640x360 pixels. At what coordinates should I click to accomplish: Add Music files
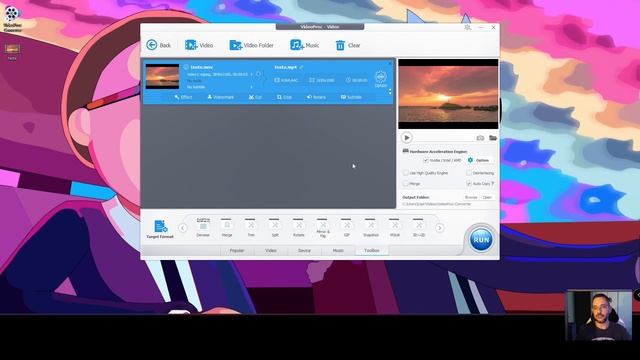tap(304, 45)
